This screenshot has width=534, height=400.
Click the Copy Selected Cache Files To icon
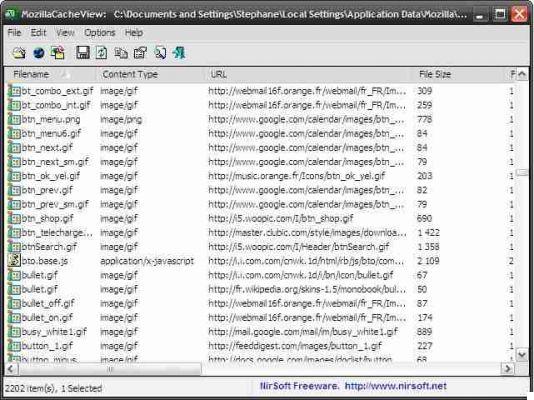58,53
